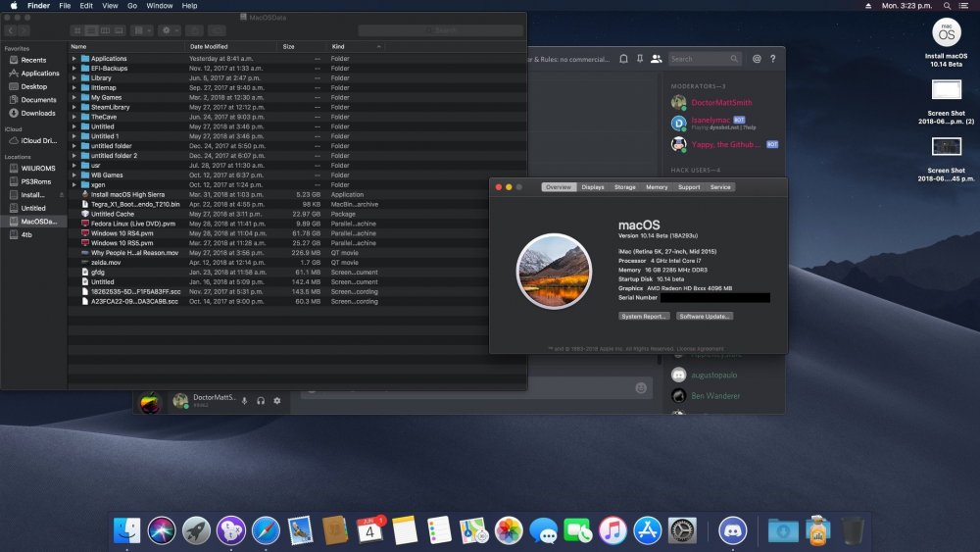Launch Siri from the dock

click(x=162, y=530)
